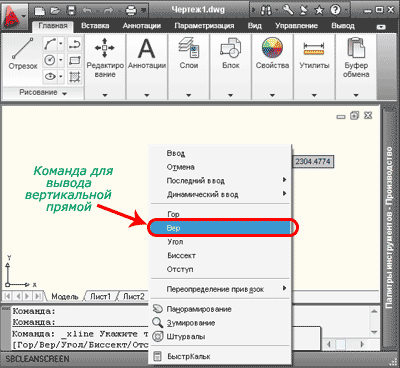Click the Свойства color wheel icon
400x368 pixels.
pos(272,48)
